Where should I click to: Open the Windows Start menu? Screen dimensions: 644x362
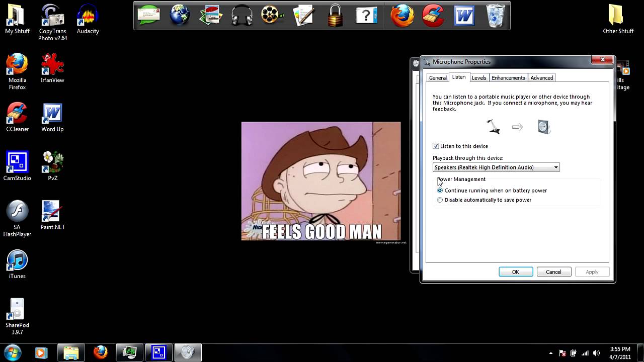point(12,352)
